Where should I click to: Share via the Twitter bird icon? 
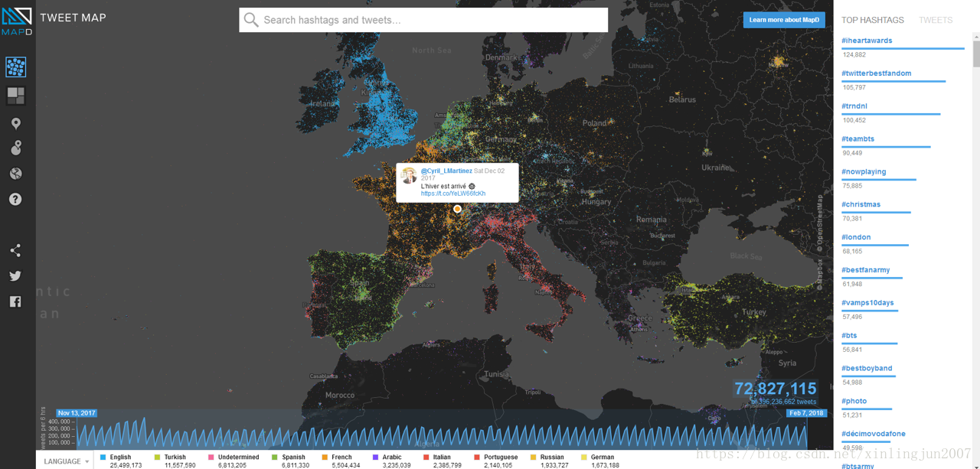15,276
